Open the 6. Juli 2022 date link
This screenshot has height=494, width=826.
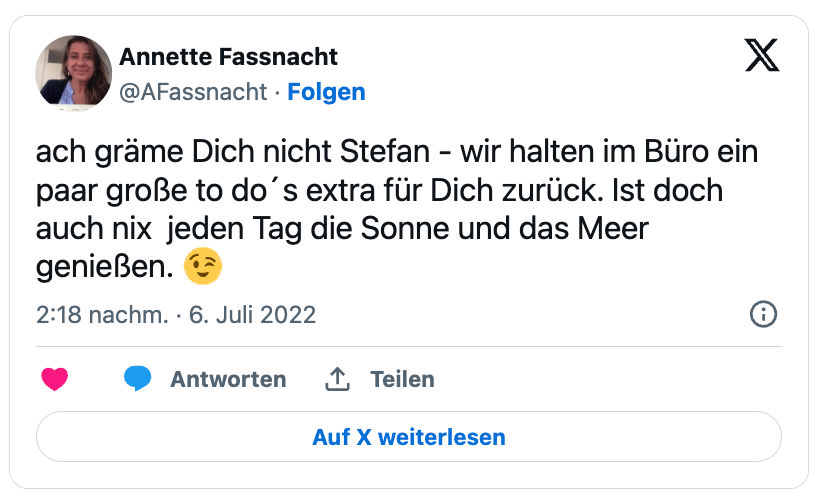[x=251, y=315]
